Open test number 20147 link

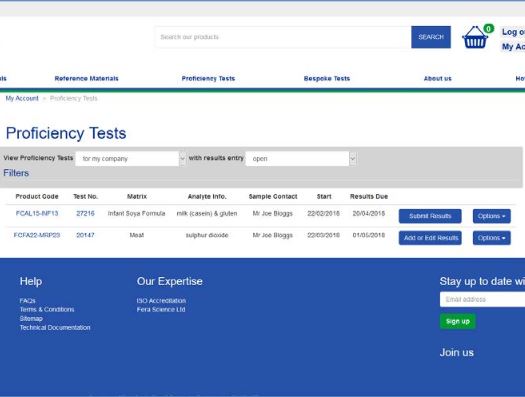point(85,235)
